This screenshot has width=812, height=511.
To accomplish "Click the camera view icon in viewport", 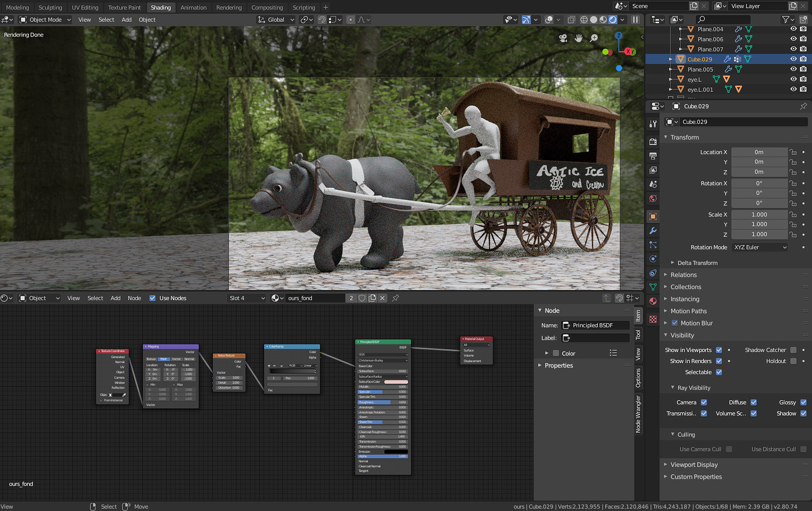I will [x=564, y=38].
